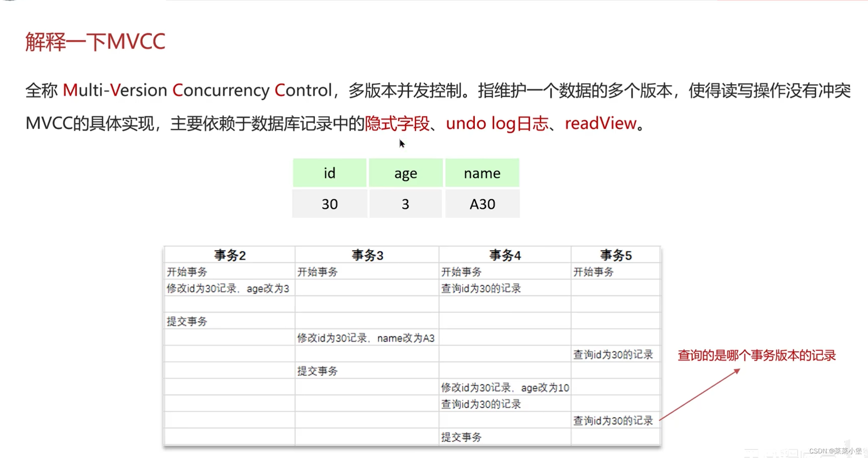Select the cell with id value 30

coord(329,204)
